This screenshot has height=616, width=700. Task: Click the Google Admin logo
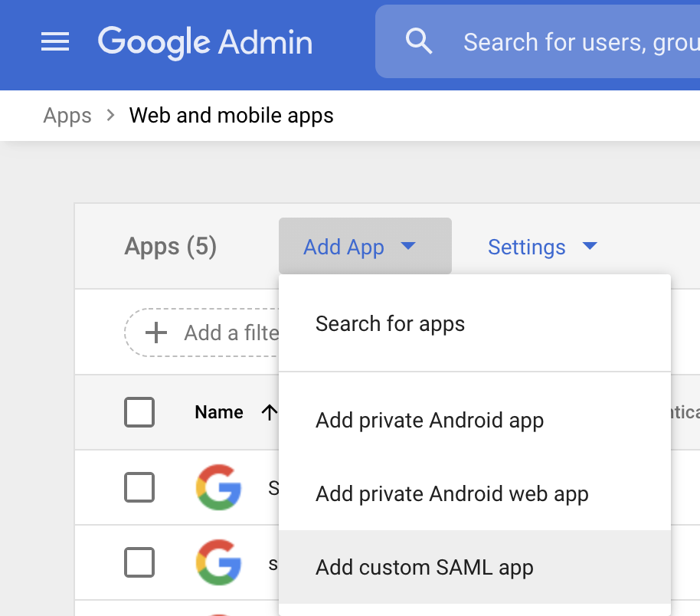click(x=205, y=42)
